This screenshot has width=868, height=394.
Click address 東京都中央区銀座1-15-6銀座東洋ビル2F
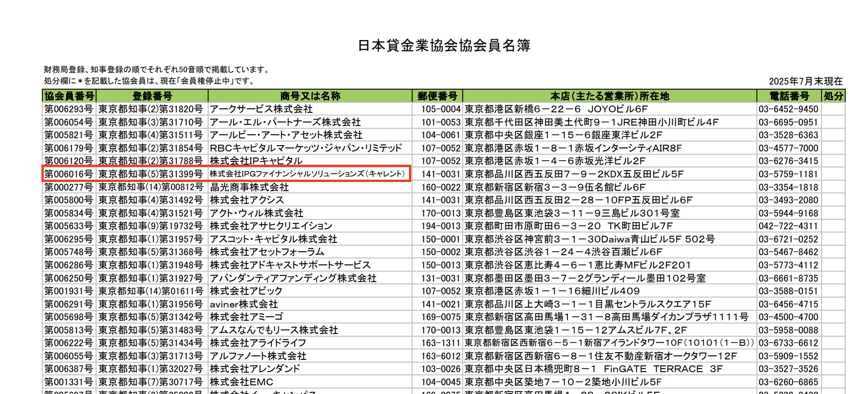point(563,135)
